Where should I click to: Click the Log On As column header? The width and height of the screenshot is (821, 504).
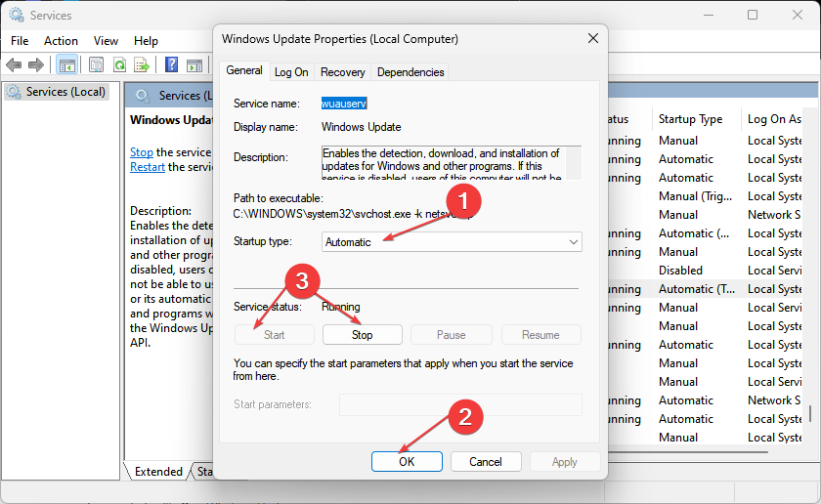coord(774,119)
